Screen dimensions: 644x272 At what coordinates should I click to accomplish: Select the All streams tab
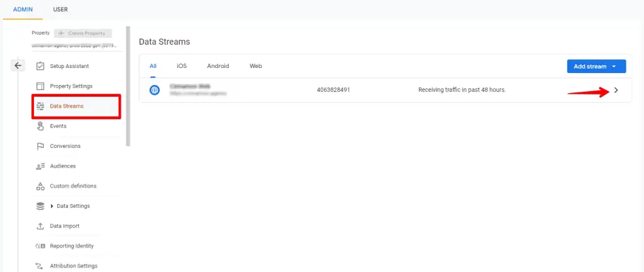click(x=153, y=65)
